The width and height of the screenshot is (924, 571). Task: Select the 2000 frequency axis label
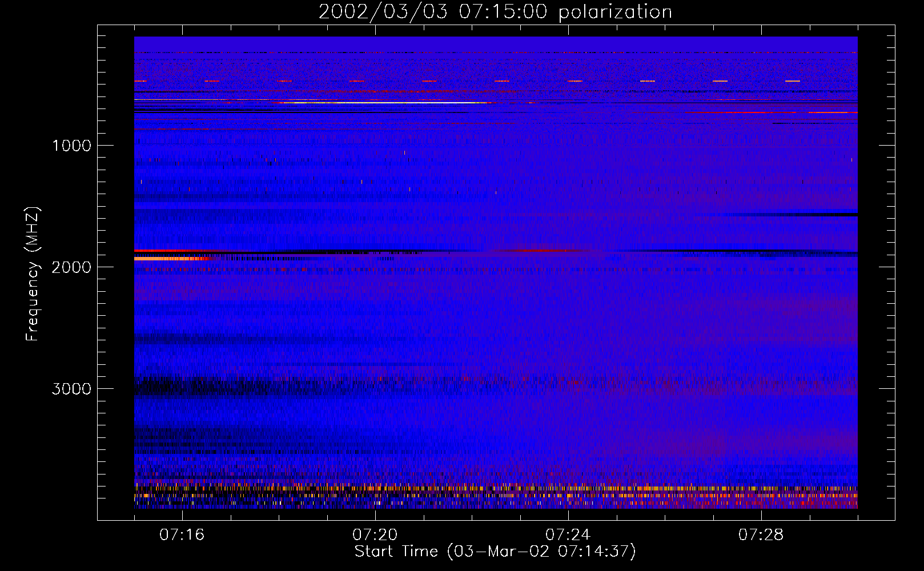coord(71,267)
